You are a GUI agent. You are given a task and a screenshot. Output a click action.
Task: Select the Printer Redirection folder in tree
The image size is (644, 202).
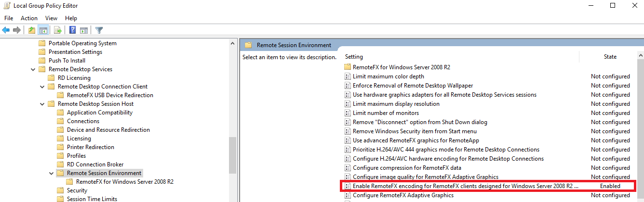tap(90, 147)
